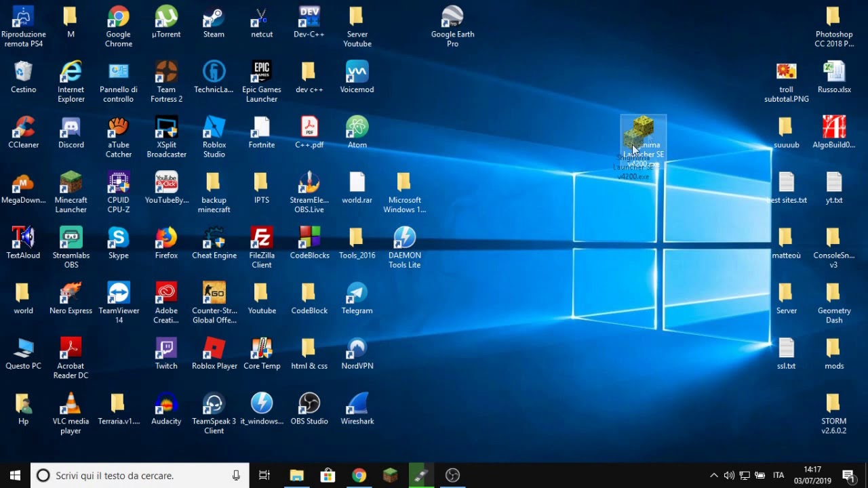Select the Riproduzione remota PS4 icon
This screenshot has height=488, width=868.
(24, 27)
